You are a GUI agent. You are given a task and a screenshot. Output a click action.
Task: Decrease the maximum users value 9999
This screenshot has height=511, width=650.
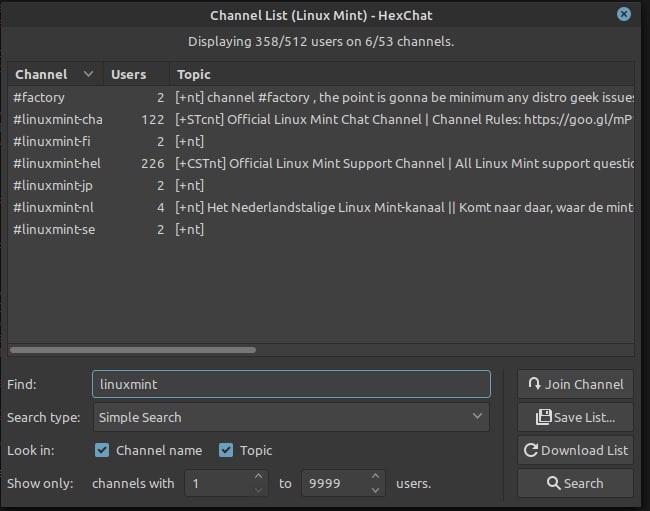point(375,490)
